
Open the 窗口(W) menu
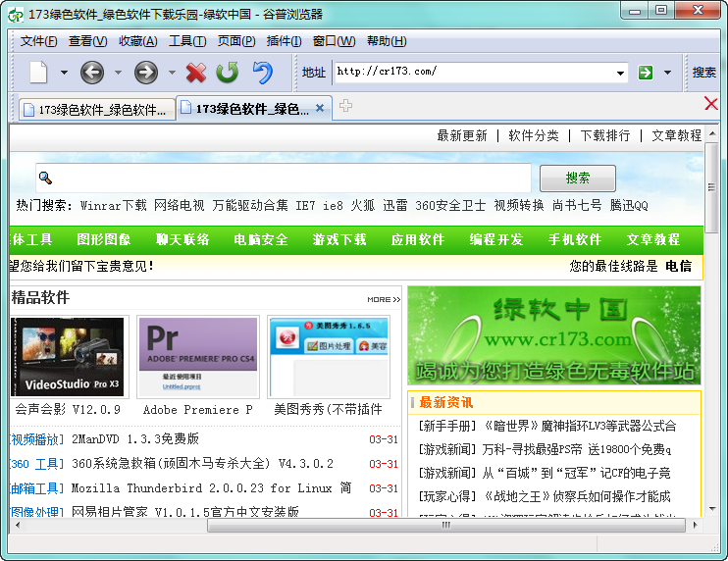coord(334,41)
